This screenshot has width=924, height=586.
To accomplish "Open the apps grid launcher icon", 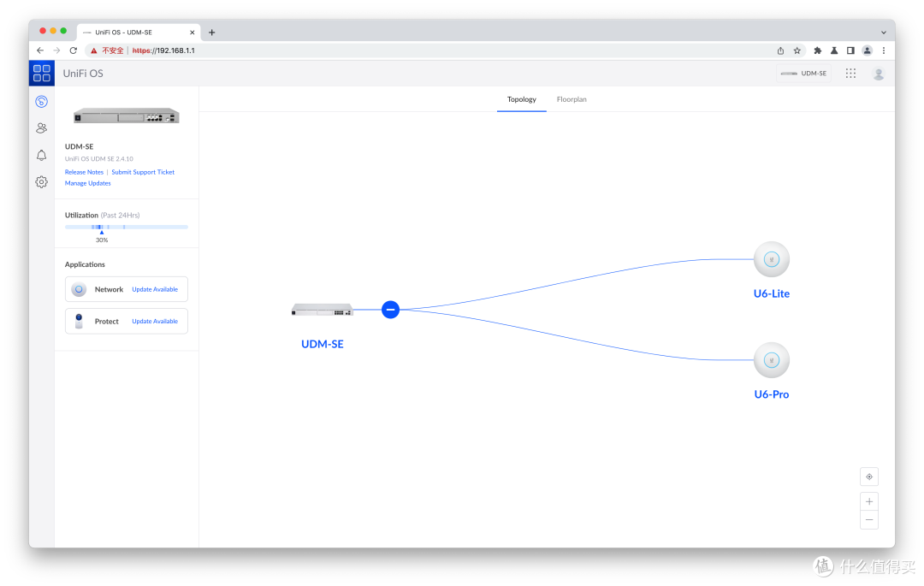I will pos(850,74).
